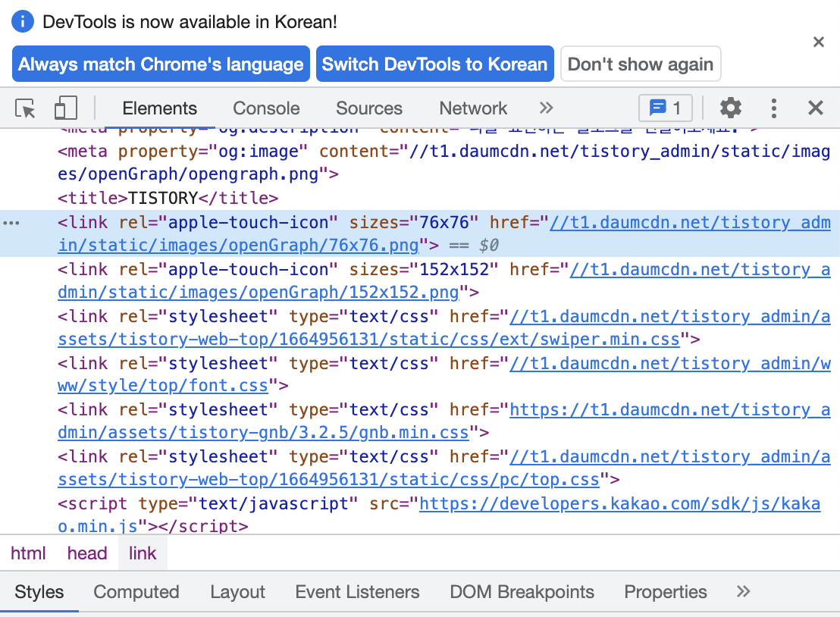Click Switch DevTools to Korean

(435, 64)
